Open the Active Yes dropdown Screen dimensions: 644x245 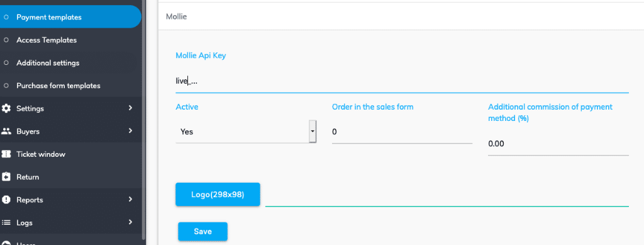click(x=246, y=132)
